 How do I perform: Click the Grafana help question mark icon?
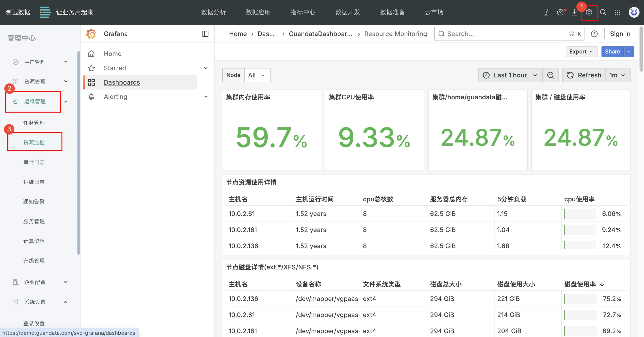click(594, 34)
